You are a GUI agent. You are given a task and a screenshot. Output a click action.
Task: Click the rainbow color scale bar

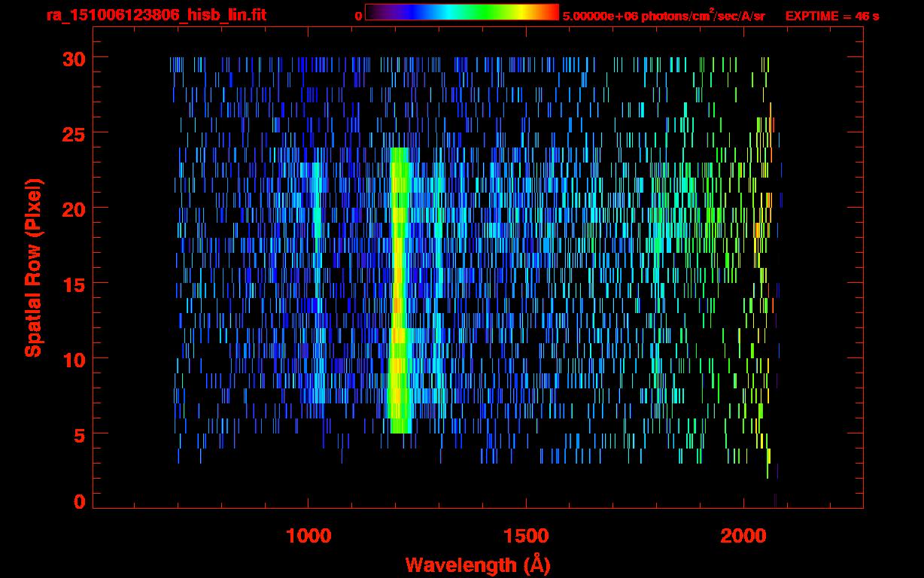pos(462,12)
